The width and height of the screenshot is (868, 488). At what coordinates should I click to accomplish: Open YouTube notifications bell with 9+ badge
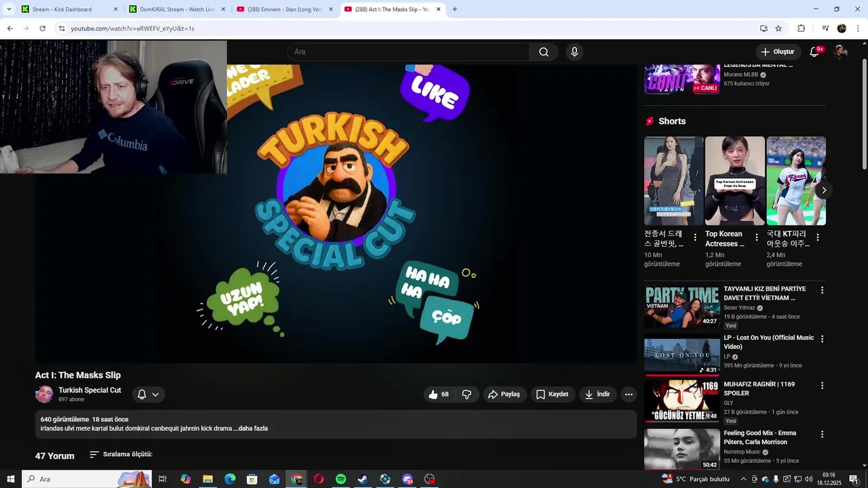815,52
